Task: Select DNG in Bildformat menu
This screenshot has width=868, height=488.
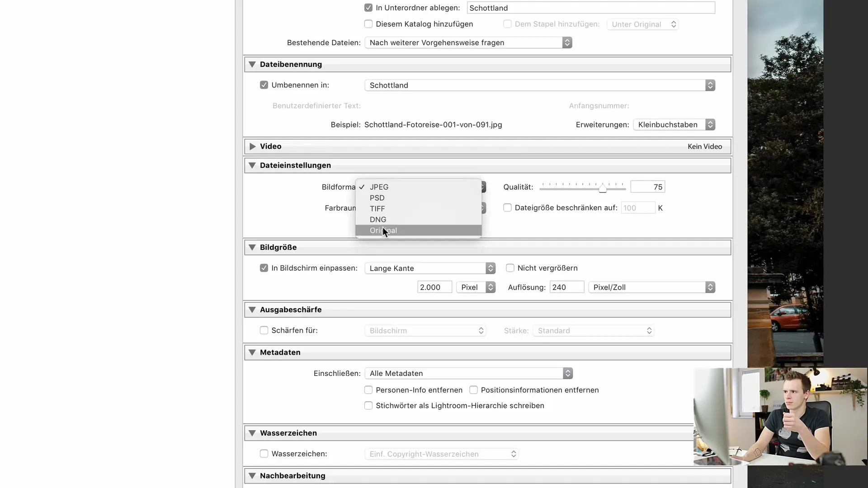Action: (419, 220)
